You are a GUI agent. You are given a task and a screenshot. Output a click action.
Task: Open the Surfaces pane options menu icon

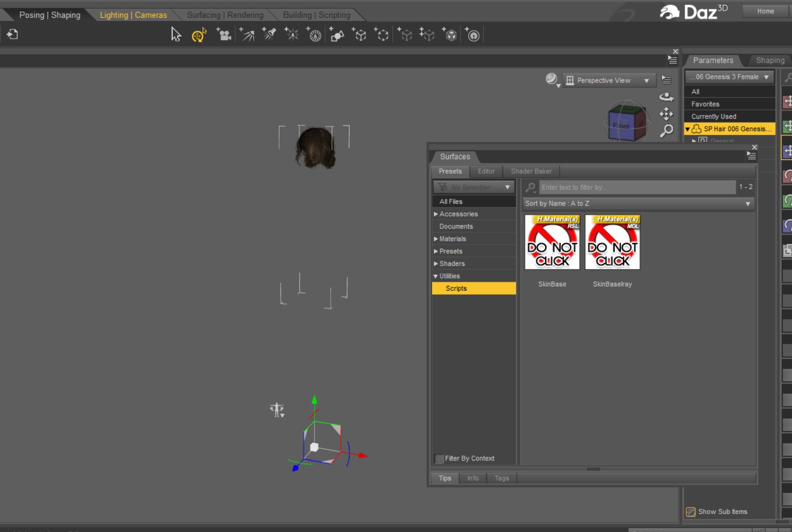pyautogui.click(x=752, y=156)
